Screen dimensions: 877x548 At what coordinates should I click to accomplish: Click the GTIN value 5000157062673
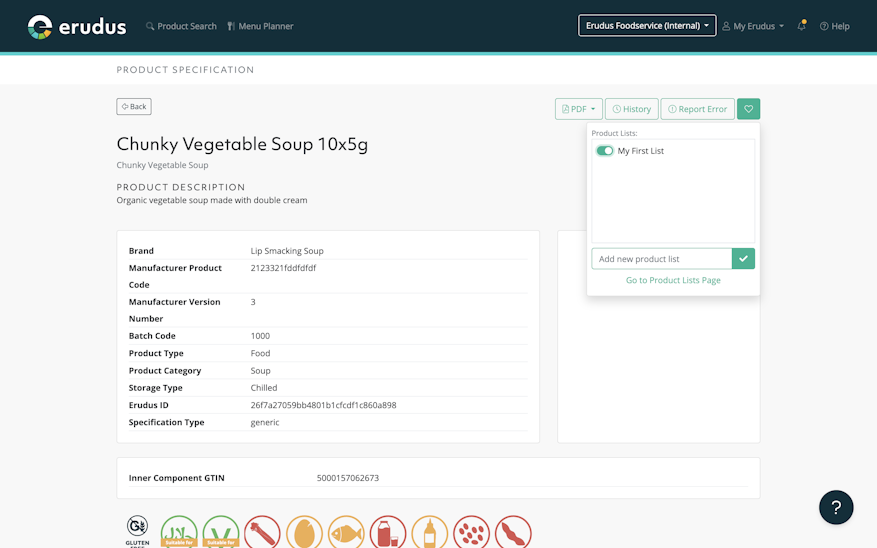348,478
